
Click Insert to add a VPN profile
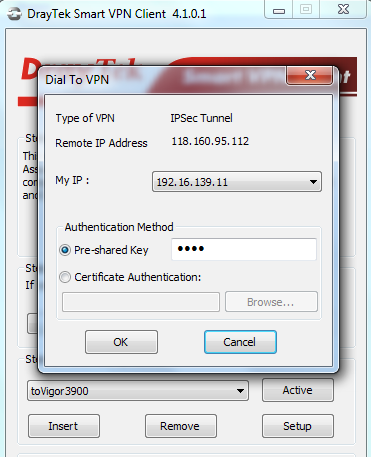click(x=64, y=426)
